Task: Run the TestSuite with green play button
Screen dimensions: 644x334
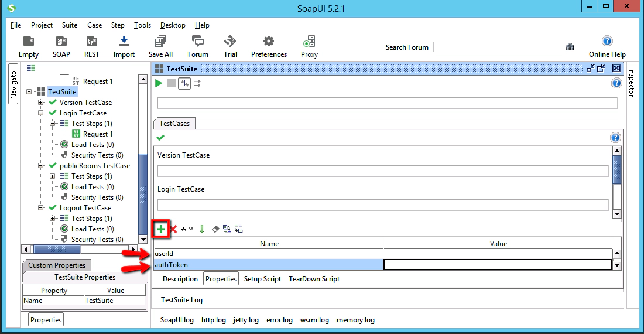Action: click(x=159, y=83)
